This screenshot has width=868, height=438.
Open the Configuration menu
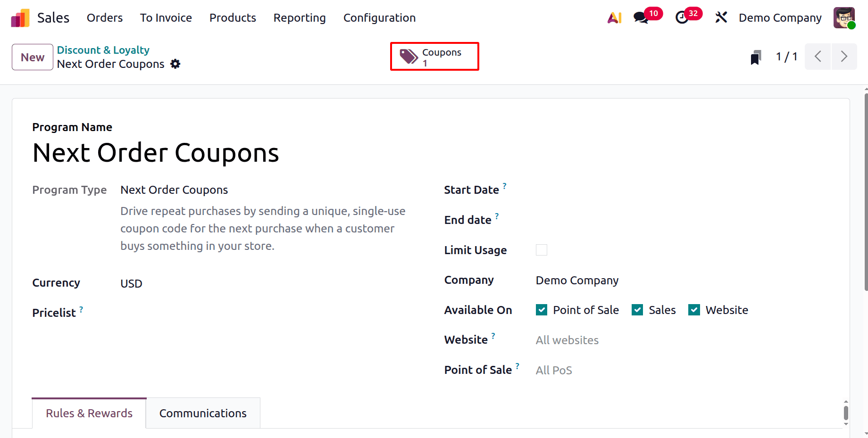(x=379, y=18)
